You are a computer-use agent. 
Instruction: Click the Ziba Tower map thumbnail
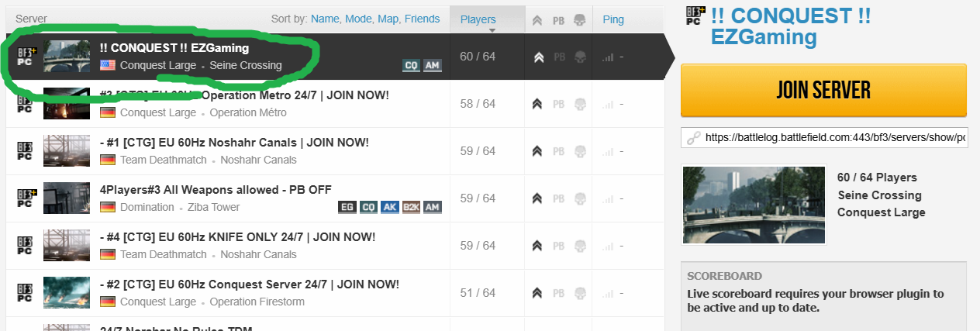[66, 198]
